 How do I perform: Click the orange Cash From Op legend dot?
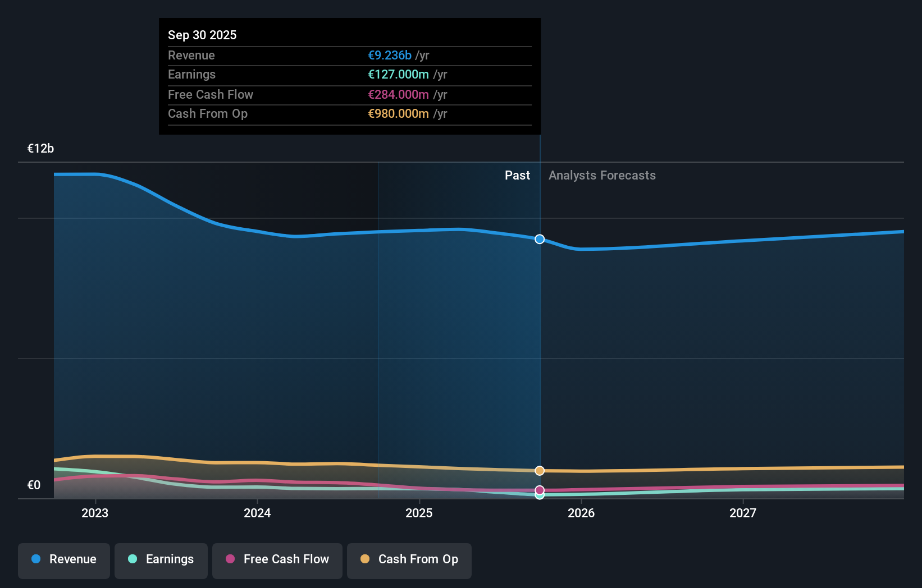(x=365, y=559)
